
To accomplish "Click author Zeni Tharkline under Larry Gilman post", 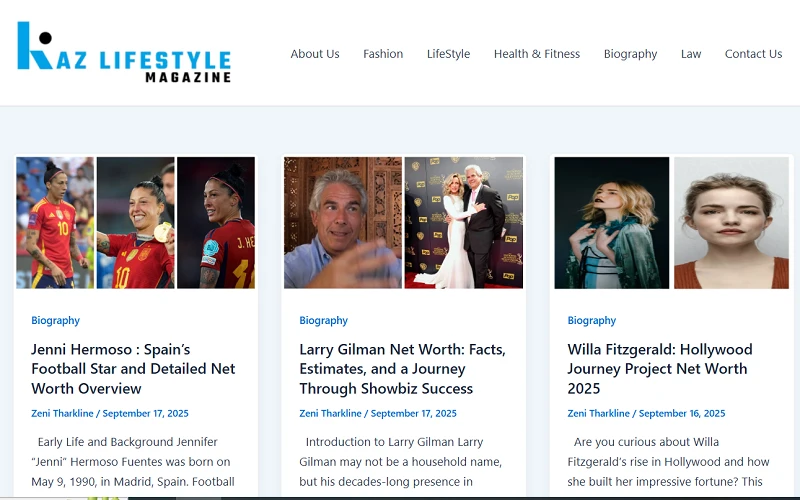I will point(330,413).
